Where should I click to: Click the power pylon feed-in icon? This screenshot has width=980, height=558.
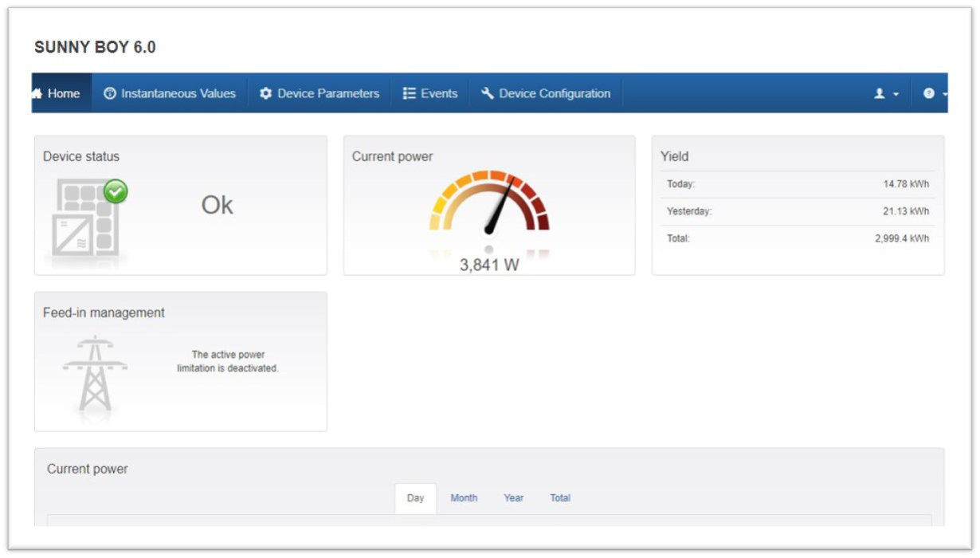point(95,374)
